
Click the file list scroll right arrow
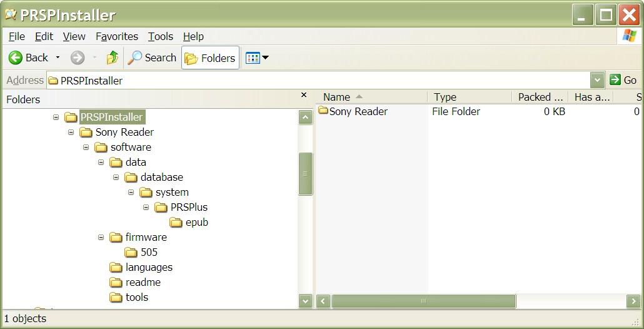633,301
